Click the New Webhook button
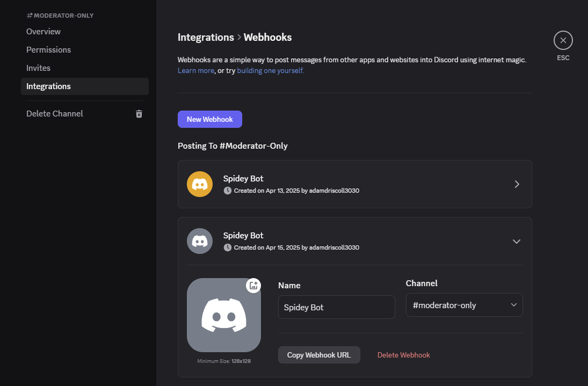The width and height of the screenshot is (588, 386). (209, 119)
